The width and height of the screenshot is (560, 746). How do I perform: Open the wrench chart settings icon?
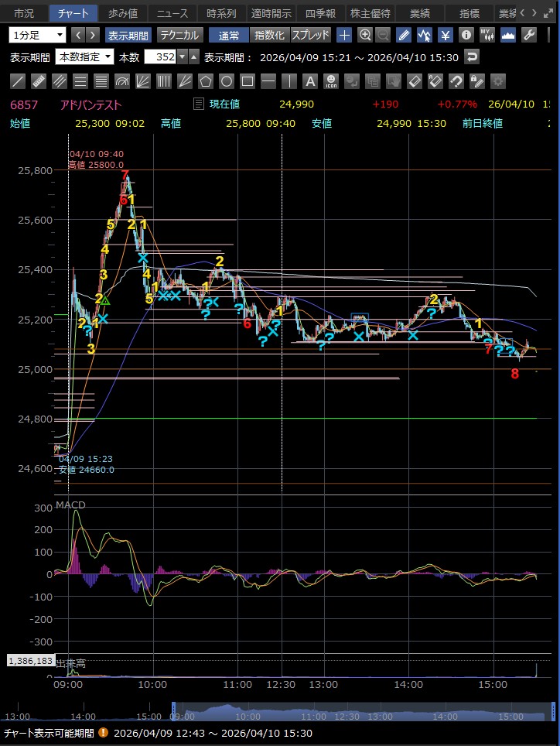coord(530,35)
